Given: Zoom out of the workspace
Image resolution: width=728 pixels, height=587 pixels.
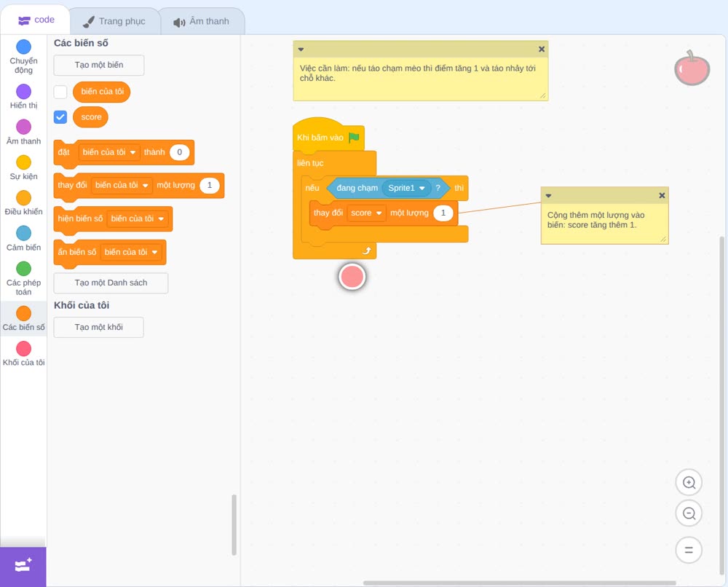Looking at the screenshot, I should (x=689, y=513).
